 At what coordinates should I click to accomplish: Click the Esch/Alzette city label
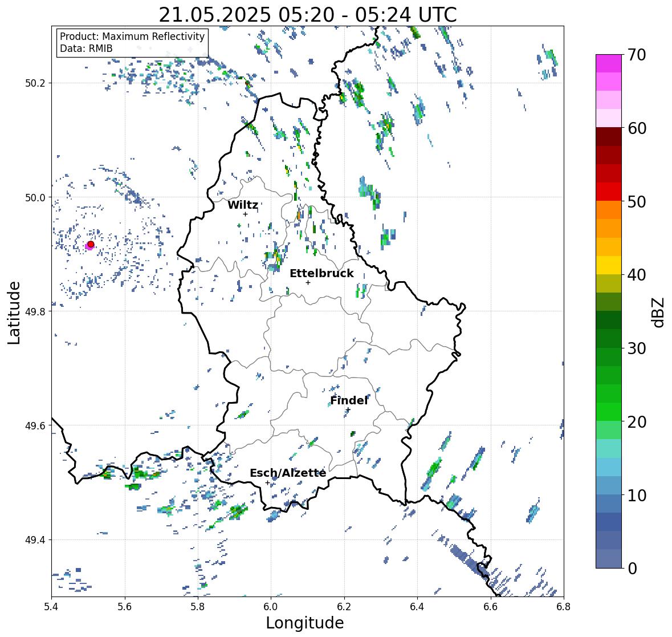[x=288, y=473]
